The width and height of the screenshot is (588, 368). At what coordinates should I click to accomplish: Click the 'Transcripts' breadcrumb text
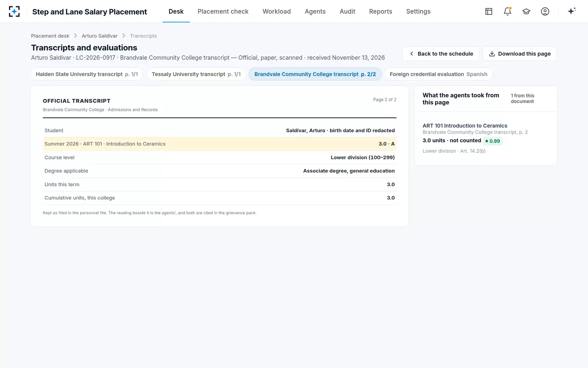tap(143, 36)
